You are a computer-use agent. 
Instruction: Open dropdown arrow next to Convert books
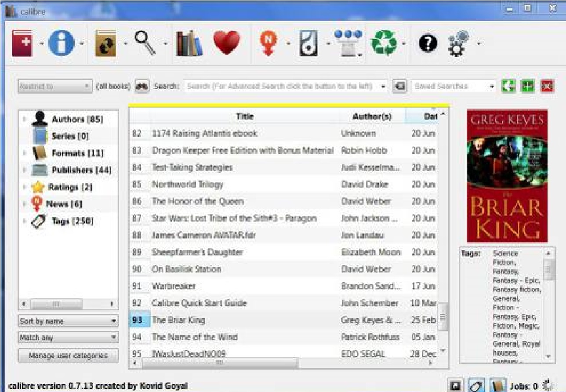click(125, 43)
